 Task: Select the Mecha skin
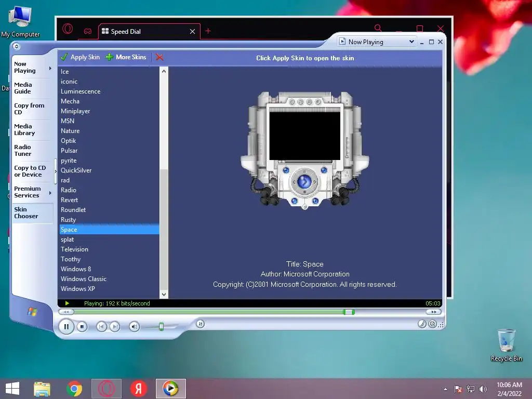coord(109,101)
